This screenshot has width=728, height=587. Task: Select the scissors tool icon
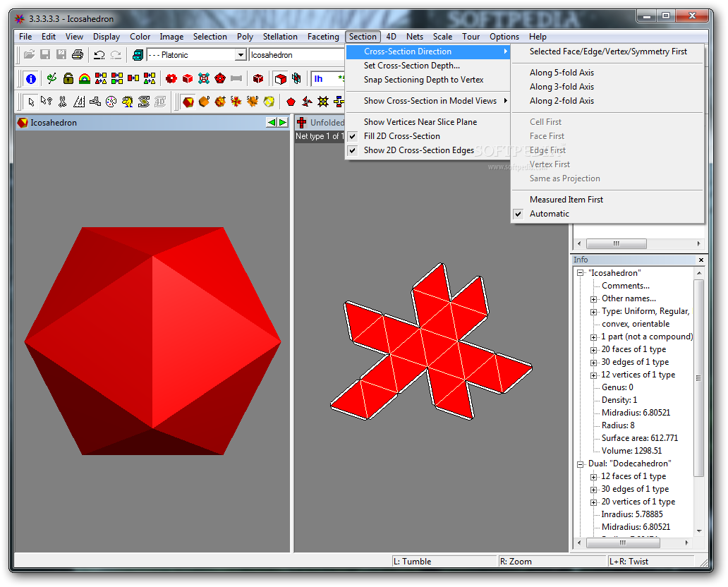coord(63,102)
